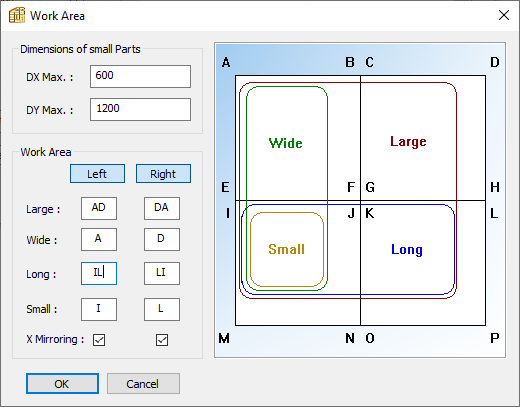Image resolution: width=520 pixels, height=407 pixels.
Task: Focus the DY Max. input field
Action: point(140,109)
